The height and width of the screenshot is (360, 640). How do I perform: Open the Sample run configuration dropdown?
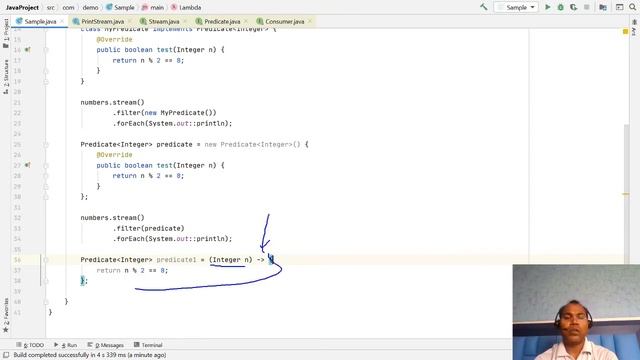click(x=516, y=7)
